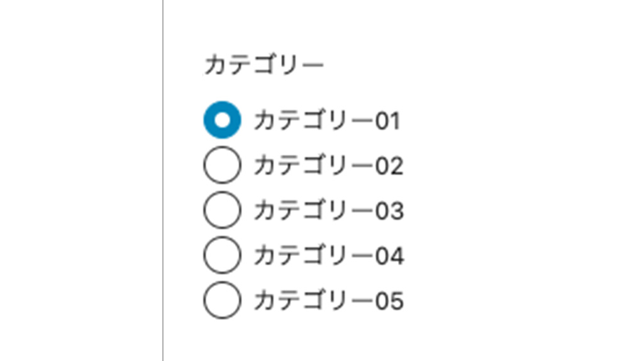Click the カテゴリー05 label text
Screen dimensions: 644x361
tap(328, 301)
